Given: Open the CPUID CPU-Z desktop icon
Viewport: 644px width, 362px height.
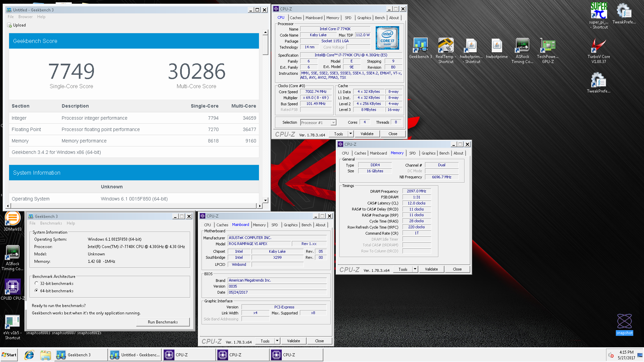Looking at the screenshot, I should coord(12,290).
